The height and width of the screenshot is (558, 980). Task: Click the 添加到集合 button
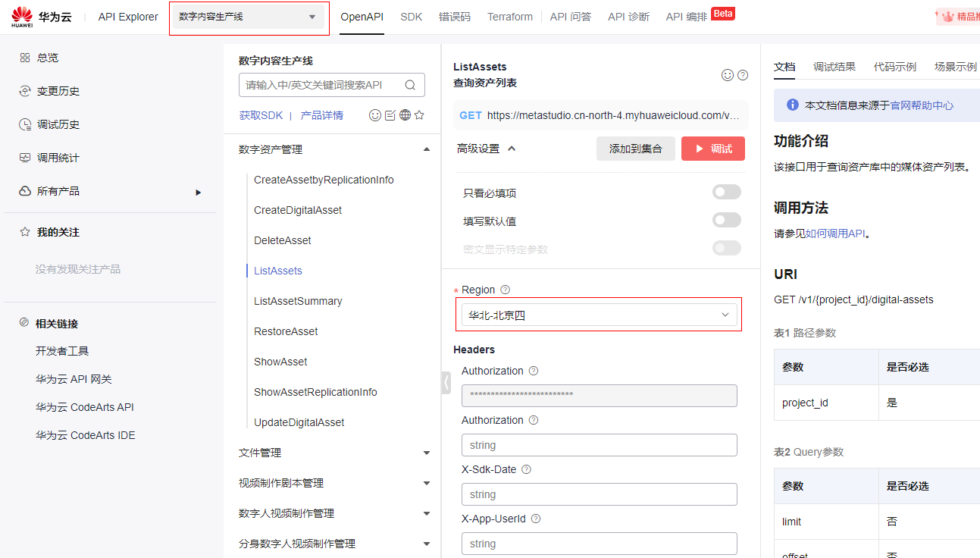pyautogui.click(x=635, y=149)
